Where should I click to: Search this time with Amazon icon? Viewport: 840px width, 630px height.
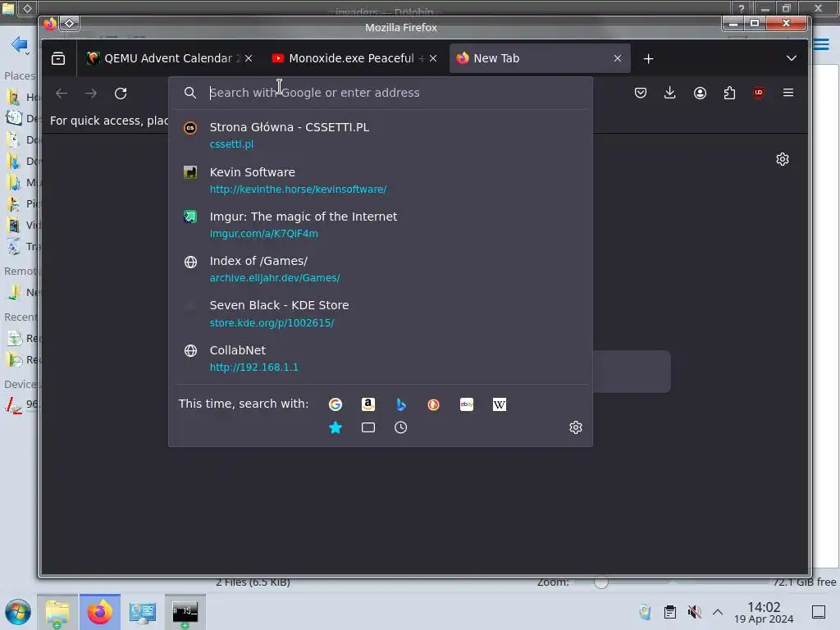coord(368,404)
